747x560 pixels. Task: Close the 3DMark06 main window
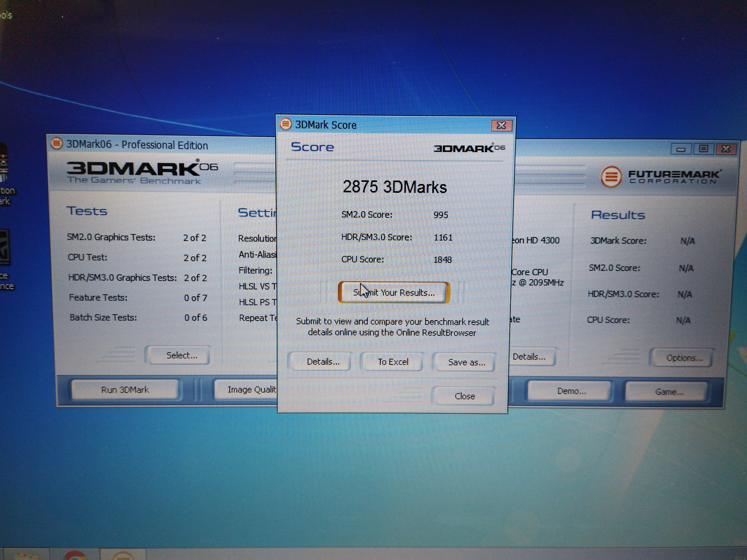pos(726,149)
